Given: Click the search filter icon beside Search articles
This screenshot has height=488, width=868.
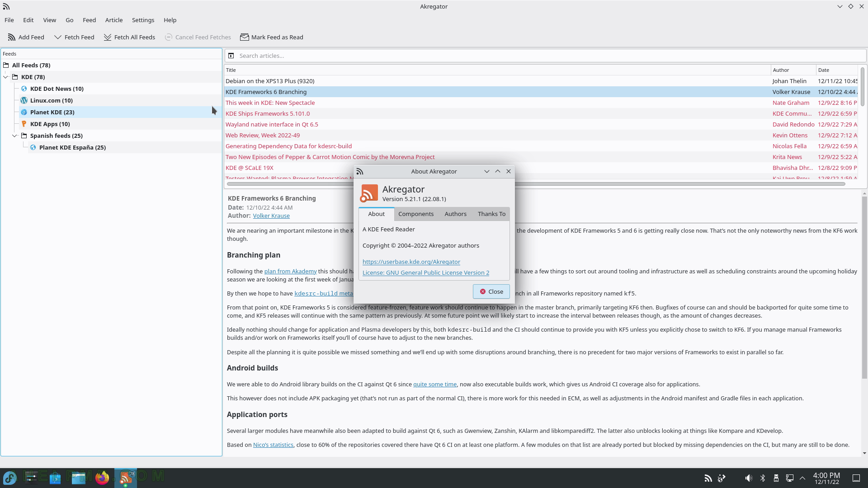Looking at the screenshot, I should point(231,56).
